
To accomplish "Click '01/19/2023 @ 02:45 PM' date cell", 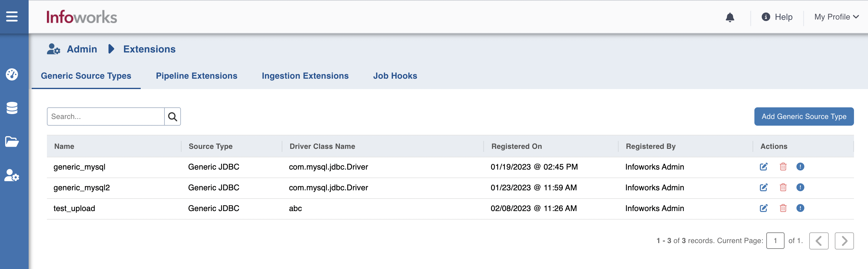I will click(534, 167).
